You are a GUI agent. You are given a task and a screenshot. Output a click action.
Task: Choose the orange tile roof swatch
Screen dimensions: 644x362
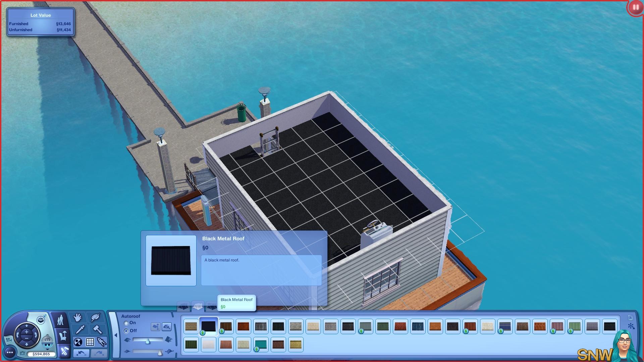pyautogui.click(x=435, y=326)
